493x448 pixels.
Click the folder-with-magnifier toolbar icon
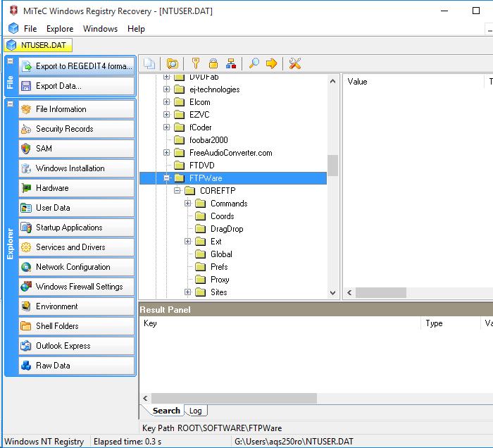(x=173, y=63)
